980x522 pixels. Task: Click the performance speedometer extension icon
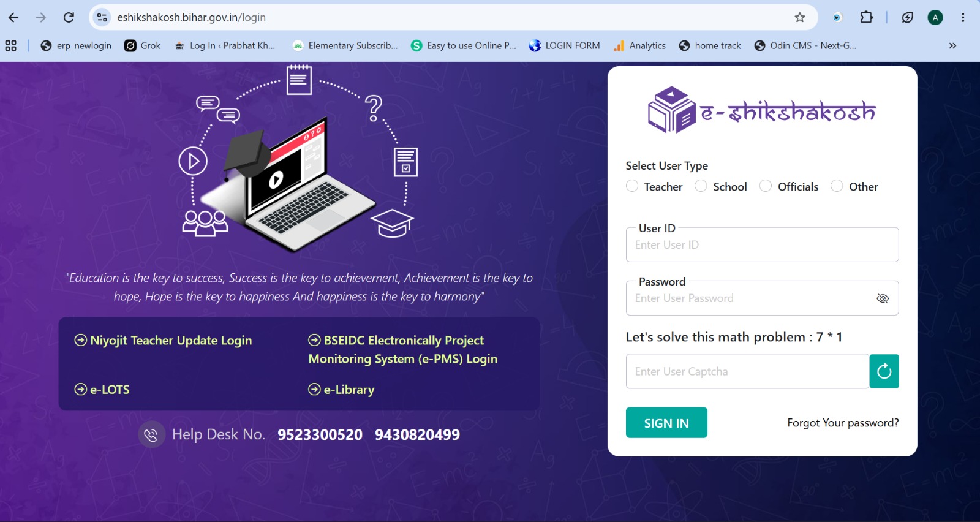908,18
